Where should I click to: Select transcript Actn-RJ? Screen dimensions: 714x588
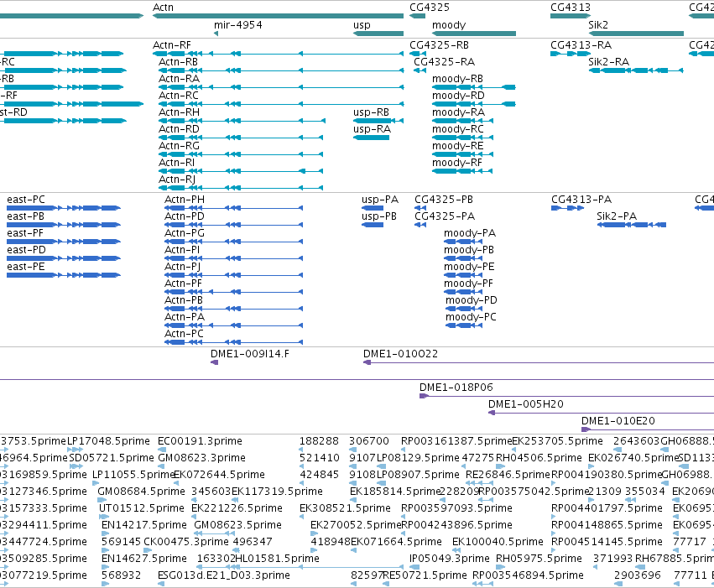pyautogui.click(x=177, y=180)
